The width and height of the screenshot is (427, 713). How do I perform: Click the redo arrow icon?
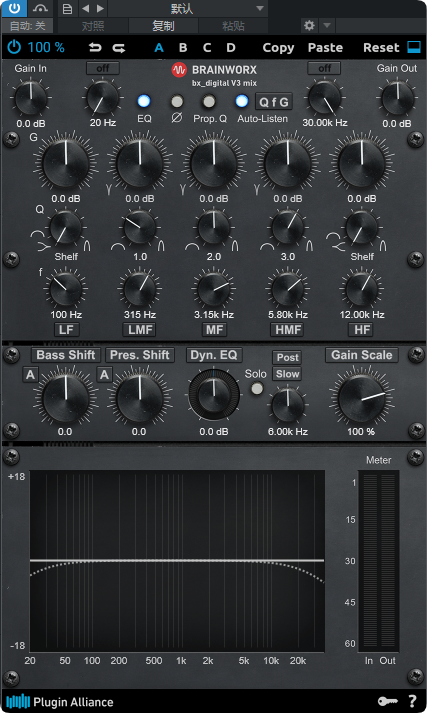point(119,47)
